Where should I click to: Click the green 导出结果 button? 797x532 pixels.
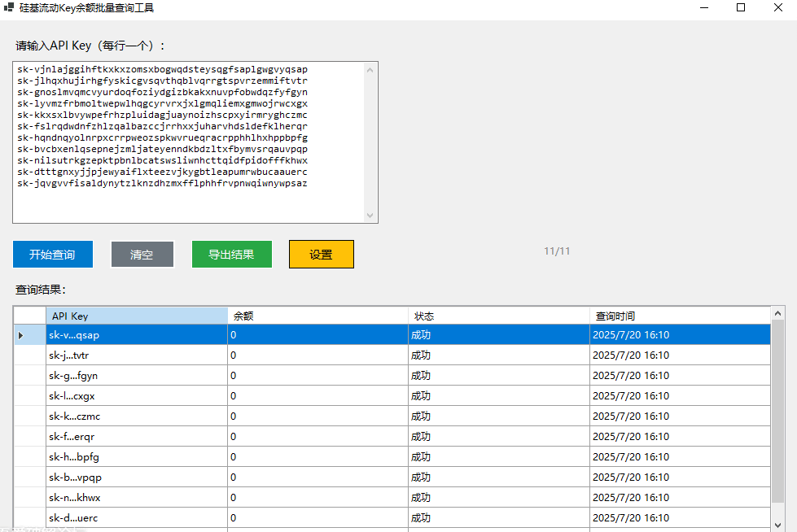point(232,255)
